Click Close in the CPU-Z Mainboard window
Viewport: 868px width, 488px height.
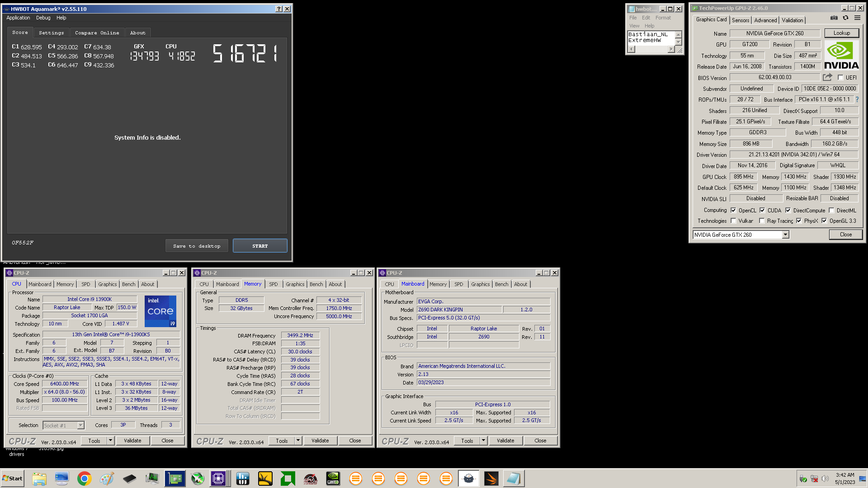pos(540,441)
